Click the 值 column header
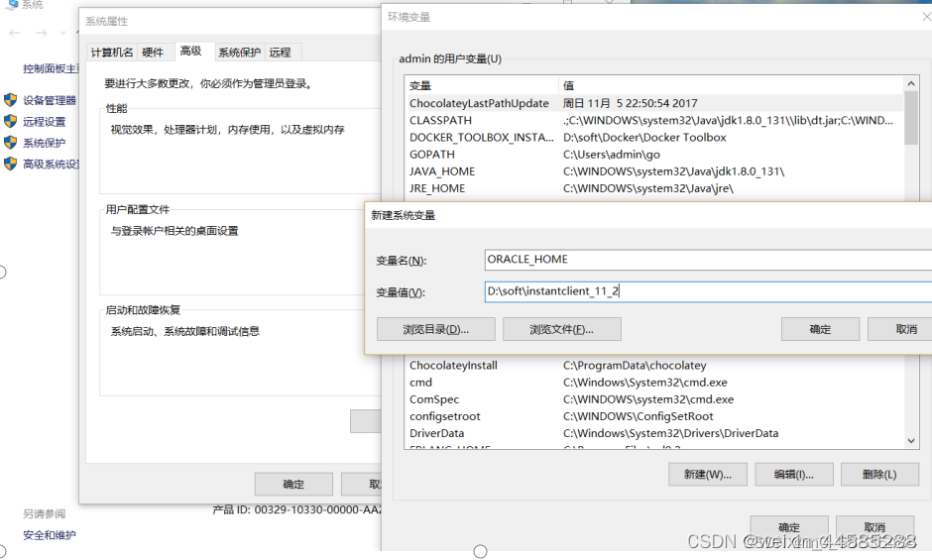Viewport: 932px width, 560px height. (x=731, y=85)
